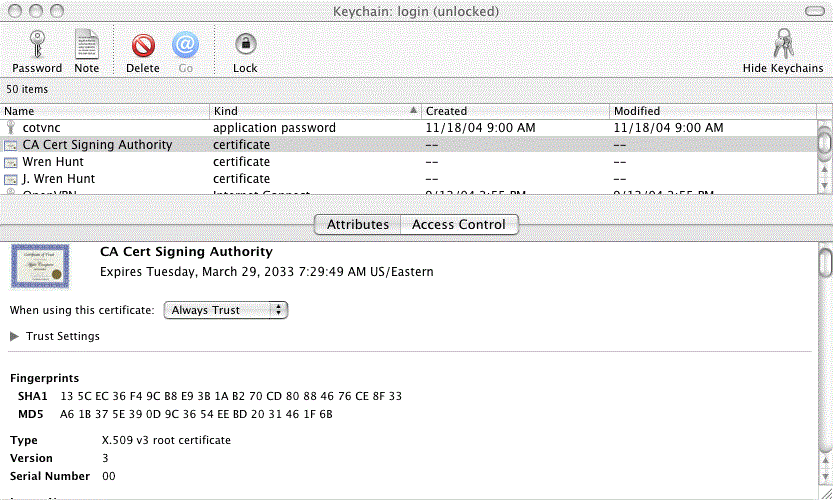Viewport: 833px width, 500px height.
Task: Click the details pane scrollbar thumb
Action: [x=825, y=262]
